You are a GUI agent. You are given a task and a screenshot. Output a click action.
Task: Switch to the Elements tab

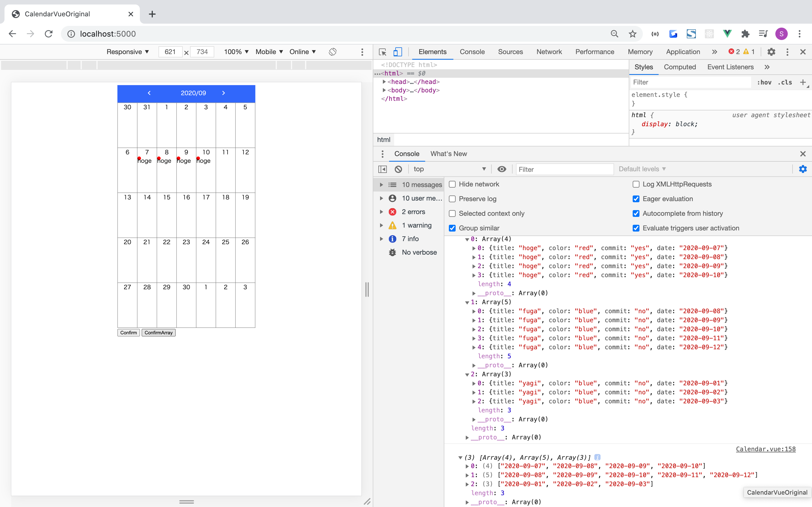(433, 51)
